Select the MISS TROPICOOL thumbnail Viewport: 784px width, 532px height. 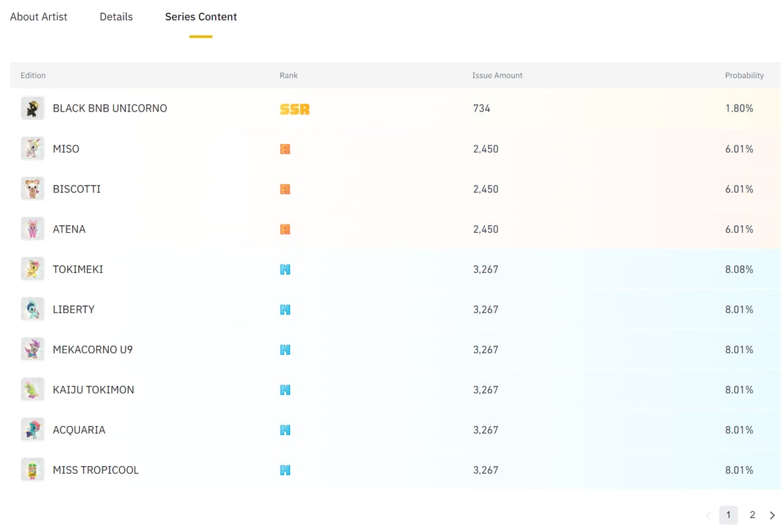33,470
